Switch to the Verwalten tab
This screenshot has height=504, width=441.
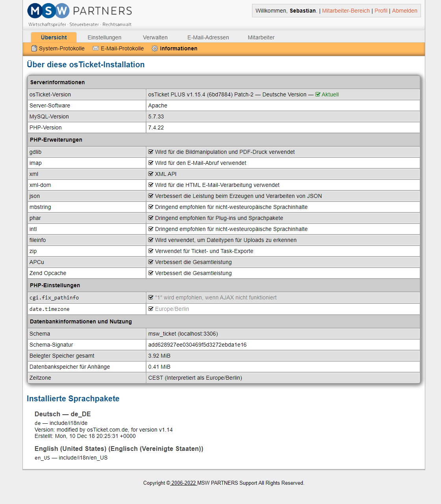(155, 37)
